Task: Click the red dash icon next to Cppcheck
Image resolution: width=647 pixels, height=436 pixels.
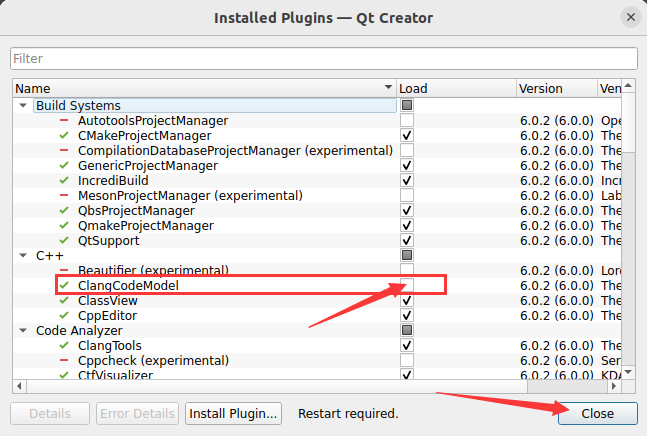Action: point(64,361)
